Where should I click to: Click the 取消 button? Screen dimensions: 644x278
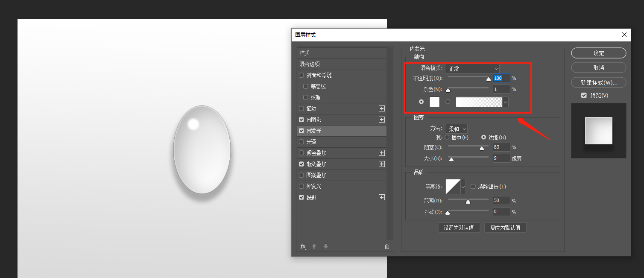point(599,67)
